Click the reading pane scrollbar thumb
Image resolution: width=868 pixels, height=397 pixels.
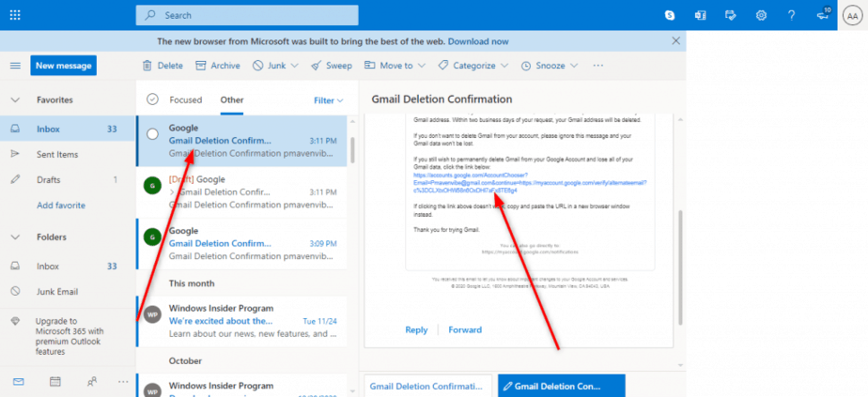[680, 267]
